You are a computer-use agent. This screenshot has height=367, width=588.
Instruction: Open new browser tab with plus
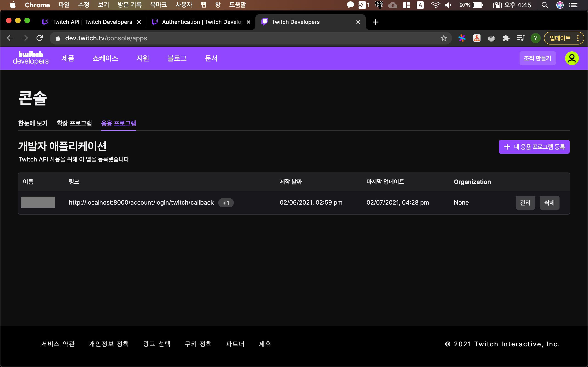(x=376, y=22)
